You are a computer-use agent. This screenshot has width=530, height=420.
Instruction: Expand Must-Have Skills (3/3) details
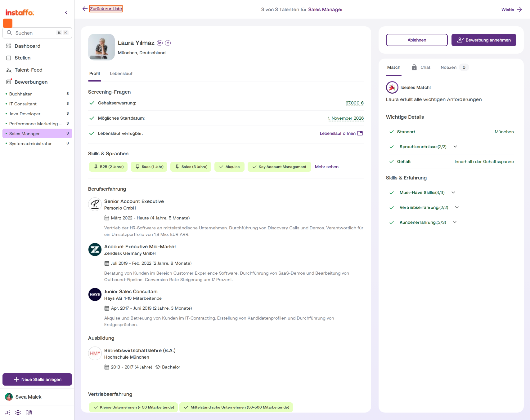(453, 192)
